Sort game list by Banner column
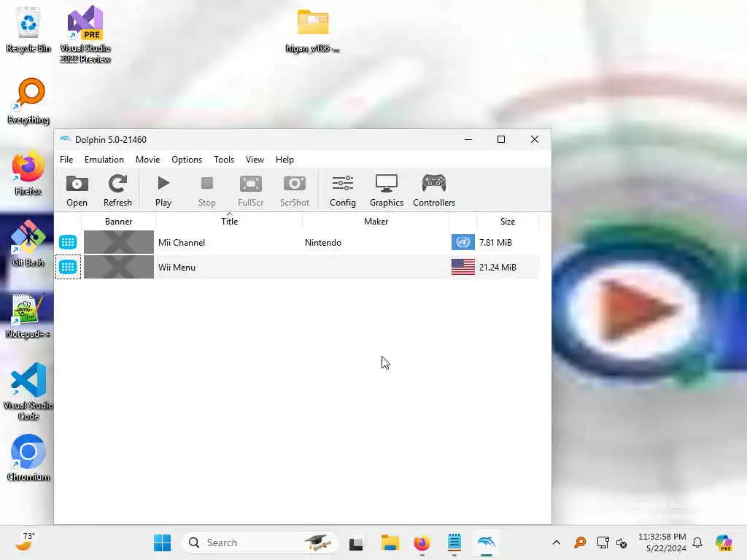747x560 pixels. tap(119, 222)
